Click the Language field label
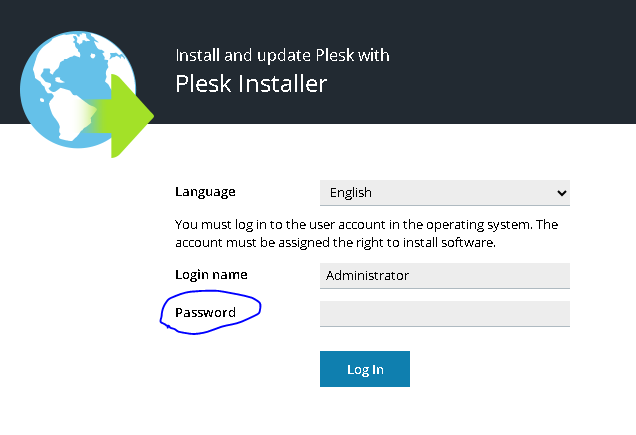 pyautogui.click(x=205, y=192)
